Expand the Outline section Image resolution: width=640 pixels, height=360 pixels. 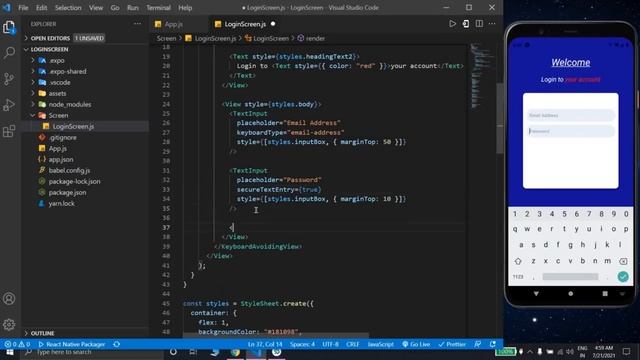[x=42, y=333]
